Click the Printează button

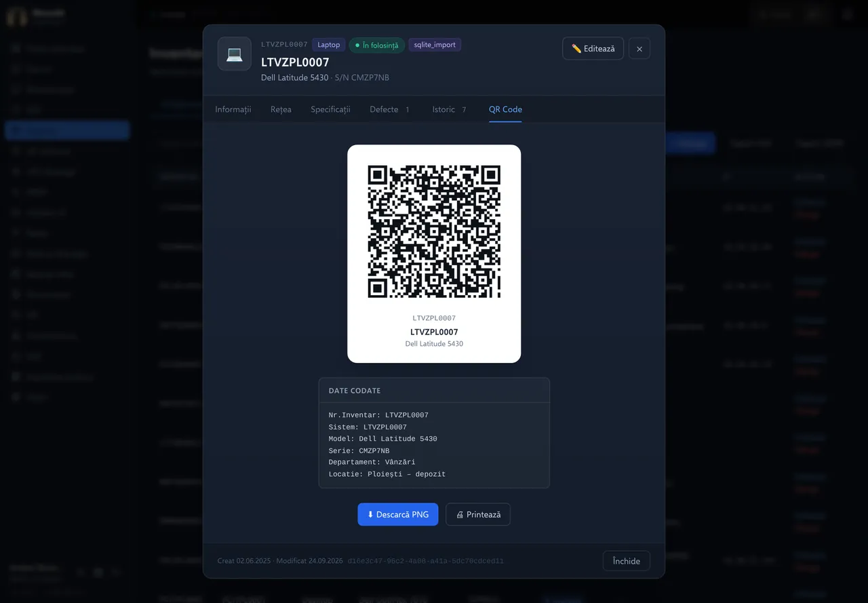pos(478,514)
